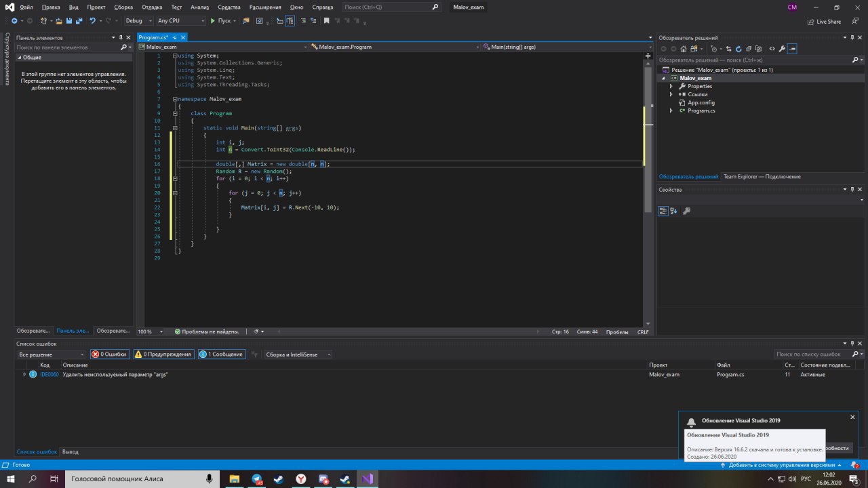Open the Отладка menu

pyautogui.click(x=152, y=7)
